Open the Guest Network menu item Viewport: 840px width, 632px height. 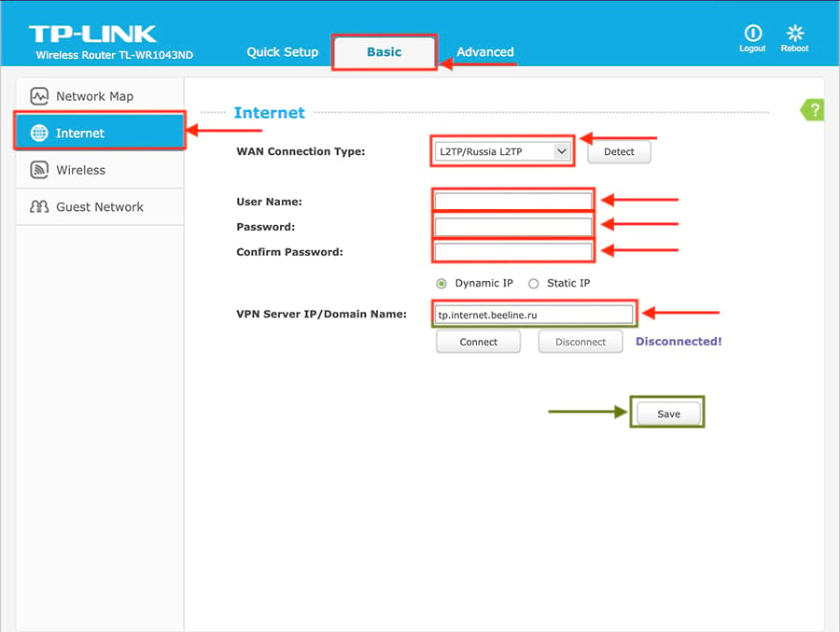coord(100,207)
